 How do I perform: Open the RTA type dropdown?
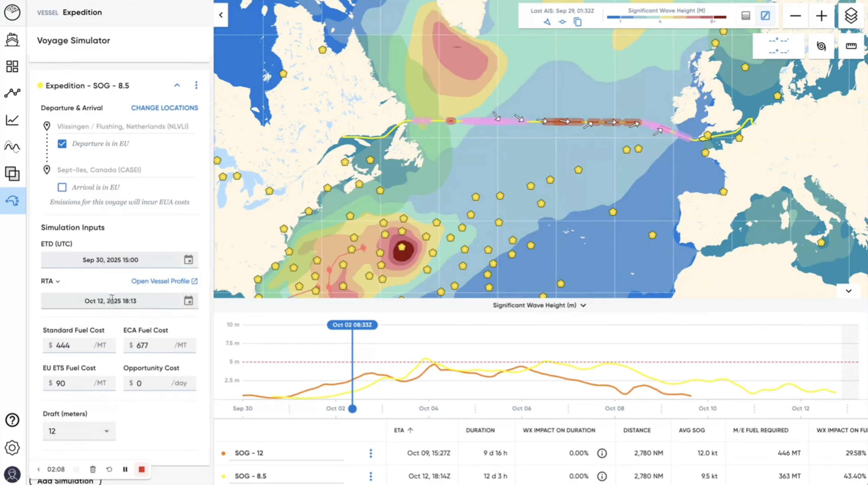(51, 281)
